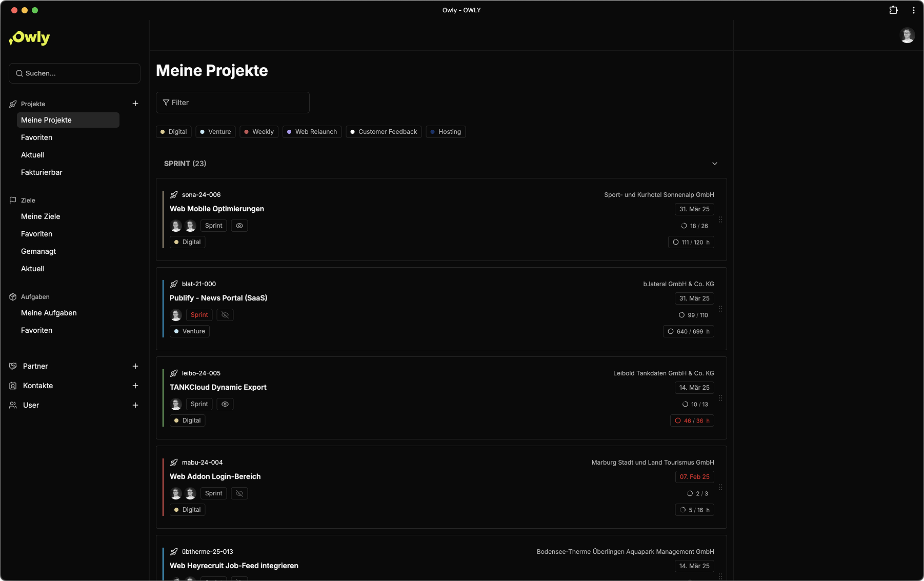The image size is (924, 581).
Task: Click the red Sprint tag on Publify
Action: click(199, 315)
